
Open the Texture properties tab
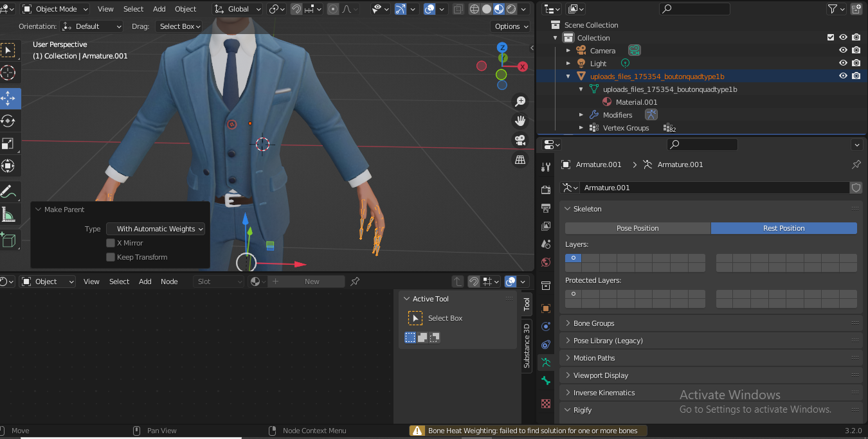(546, 404)
